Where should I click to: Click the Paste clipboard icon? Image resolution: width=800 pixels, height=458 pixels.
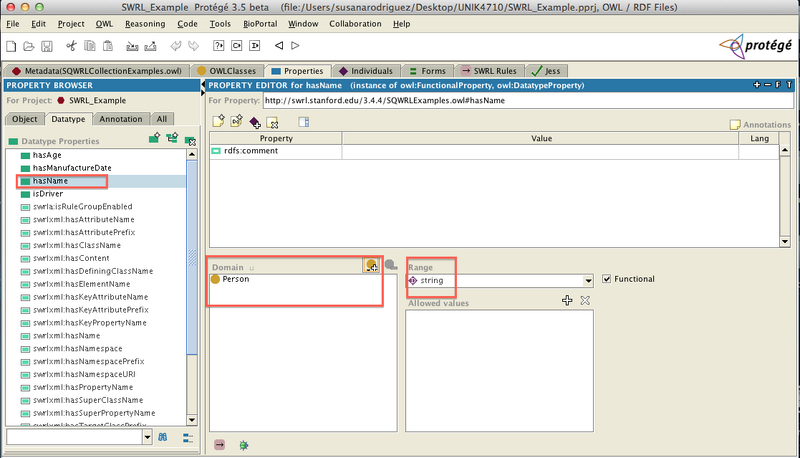108,46
